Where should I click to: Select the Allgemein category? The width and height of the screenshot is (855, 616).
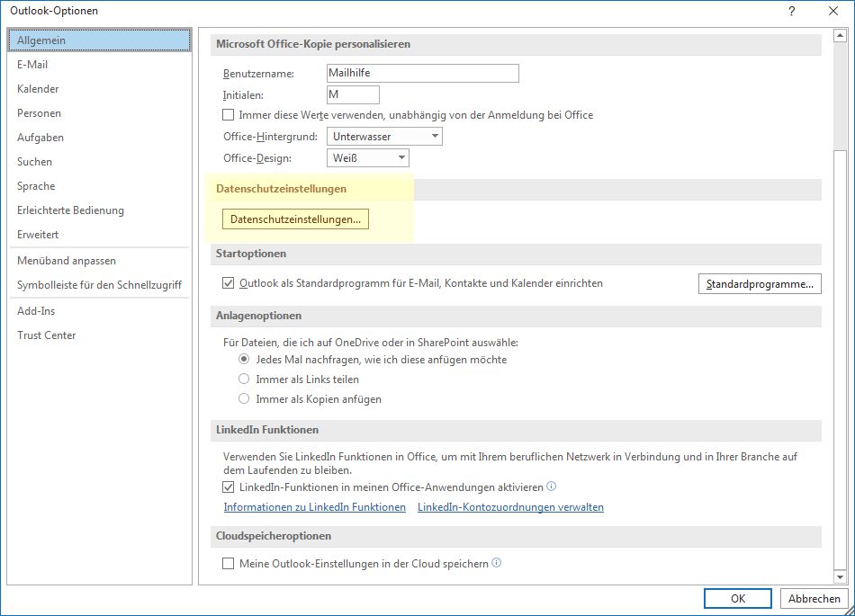click(100, 40)
